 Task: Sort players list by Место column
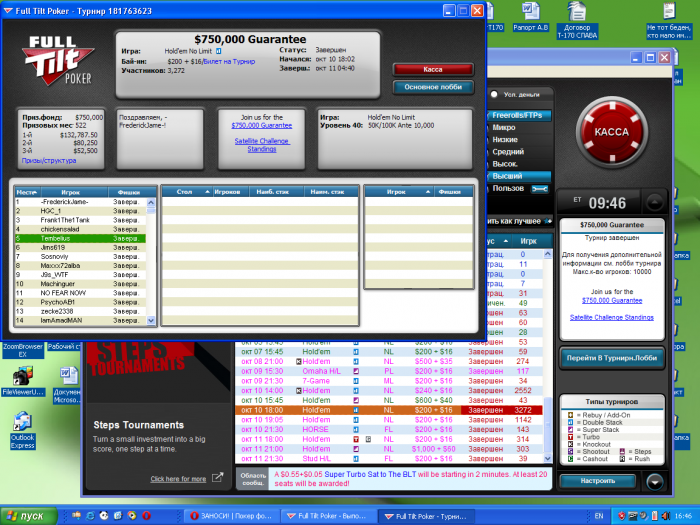pos(26,192)
